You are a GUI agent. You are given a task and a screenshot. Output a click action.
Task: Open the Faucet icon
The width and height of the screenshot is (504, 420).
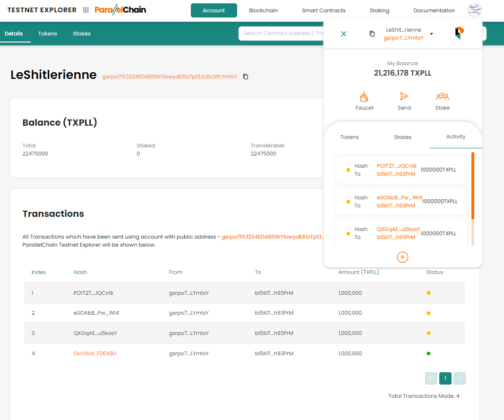pos(364,96)
